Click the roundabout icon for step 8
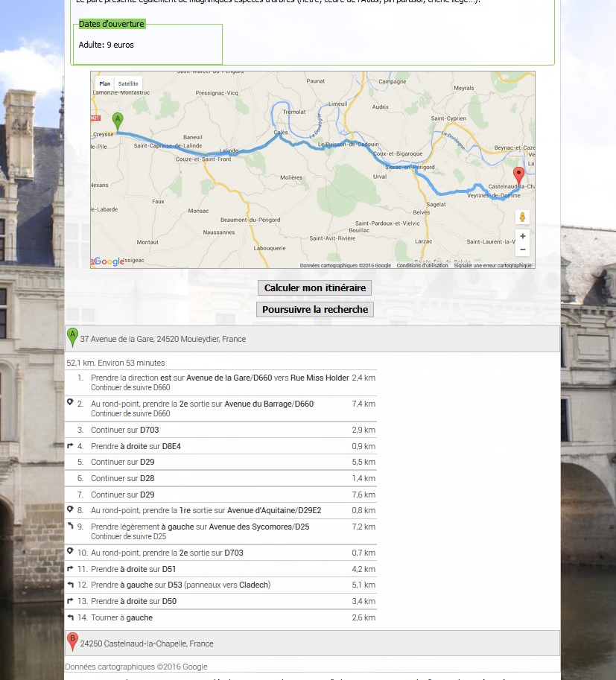The height and width of the screenshot is (680, 616). (x=70, y=509)
